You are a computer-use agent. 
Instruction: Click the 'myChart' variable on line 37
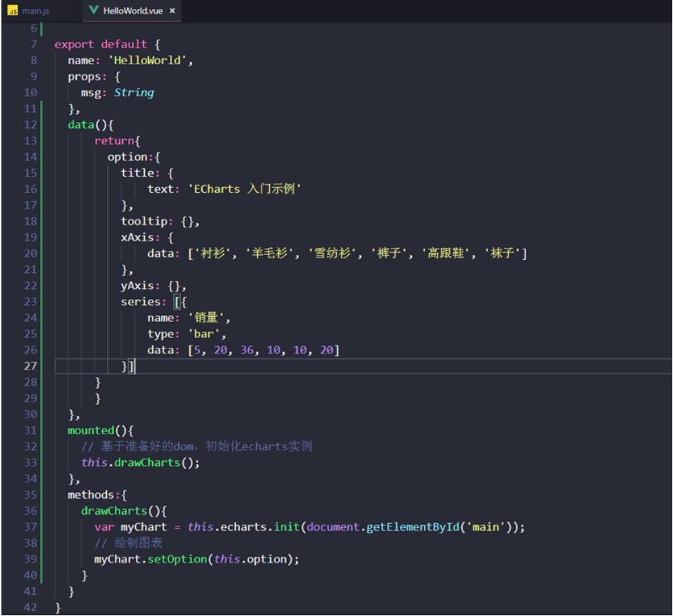(144, 527)
